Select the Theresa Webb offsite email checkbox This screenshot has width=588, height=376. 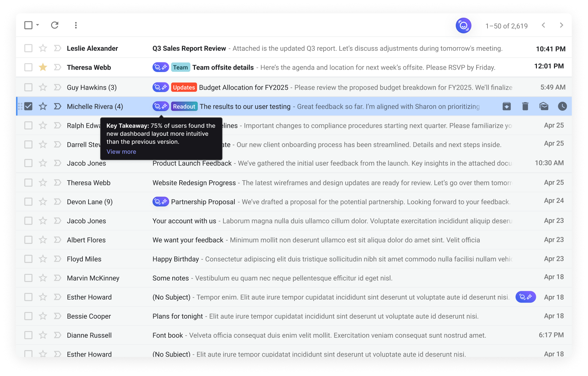[28, 67]
